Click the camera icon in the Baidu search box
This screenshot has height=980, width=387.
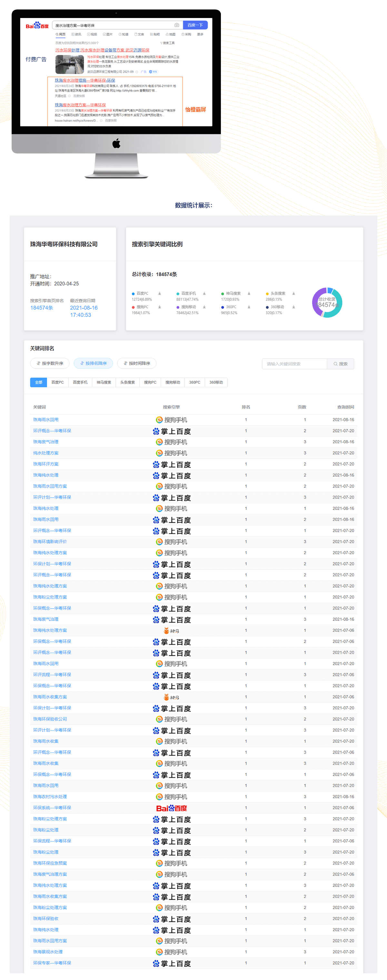pyautogui.click(x=177, y=25)
